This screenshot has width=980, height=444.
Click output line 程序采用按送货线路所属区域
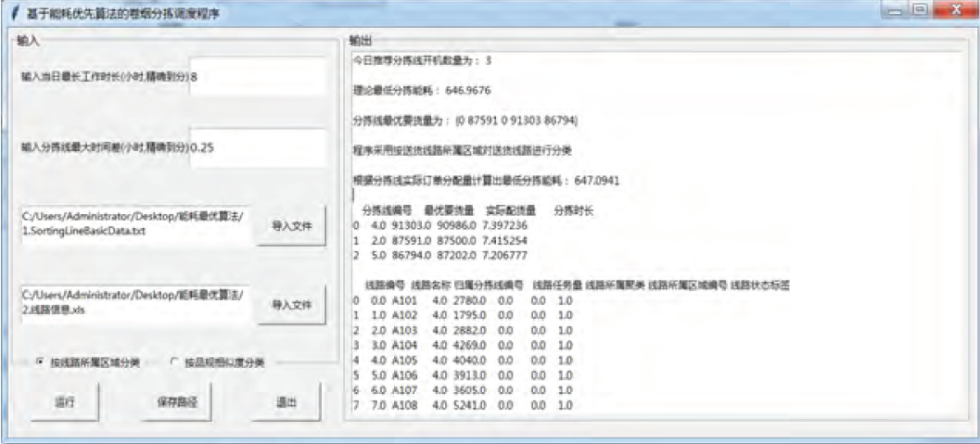pos(462,150)
